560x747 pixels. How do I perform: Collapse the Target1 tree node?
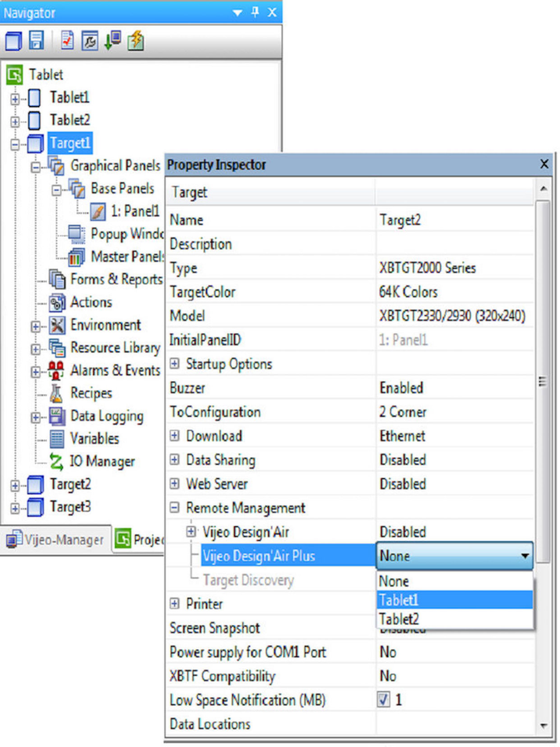click(15, 144)
